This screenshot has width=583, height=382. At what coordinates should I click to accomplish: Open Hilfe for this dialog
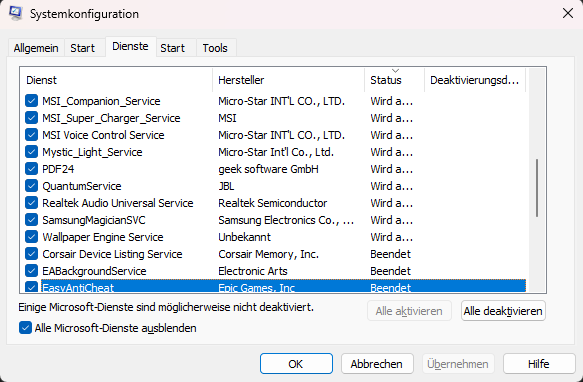539,364
